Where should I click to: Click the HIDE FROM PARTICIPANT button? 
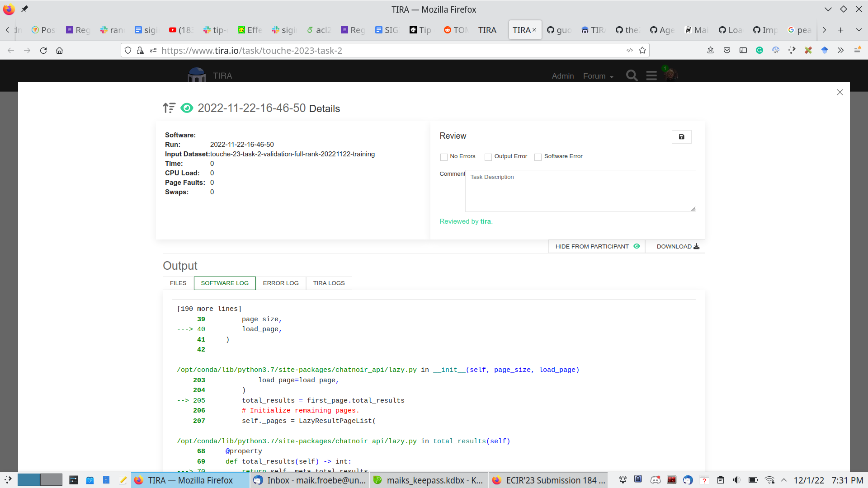[592, 246]
